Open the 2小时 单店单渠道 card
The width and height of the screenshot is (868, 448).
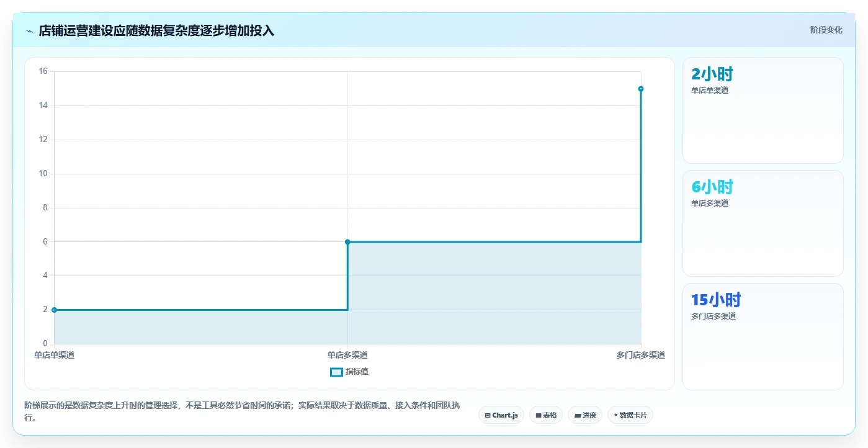coord(763,110)
